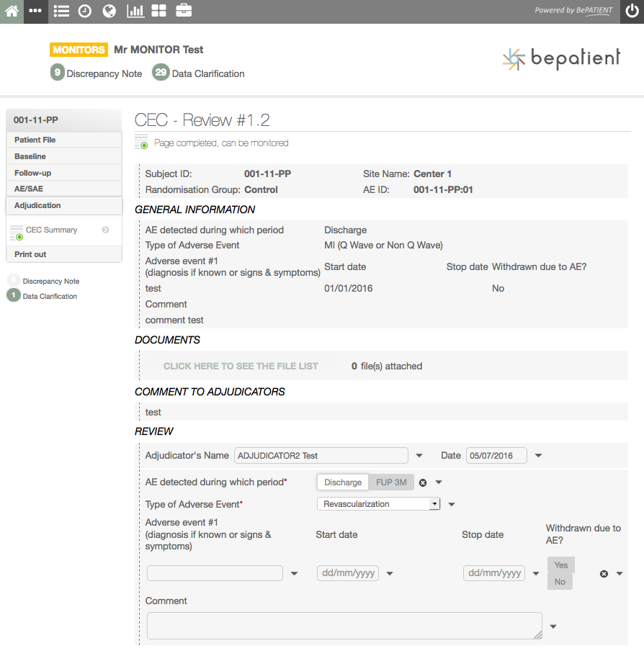Click the Start date input field
This screenshot has height=656, width=644.
tap(348, 573)
